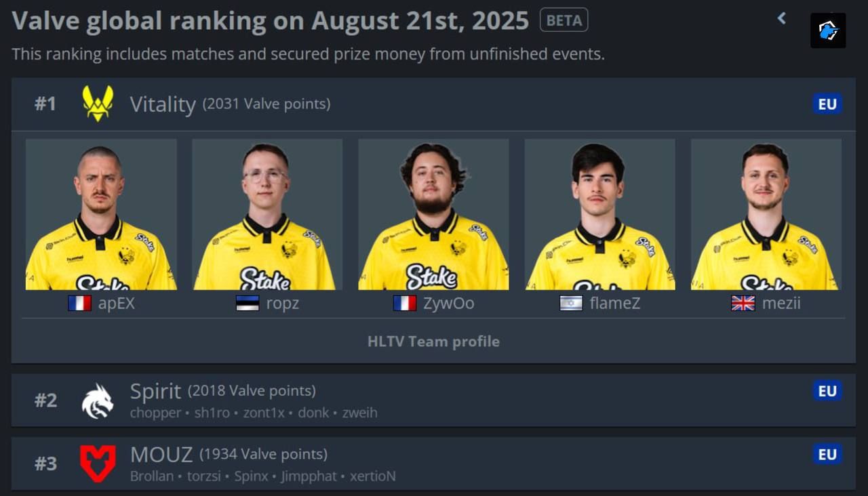Click the blue icon in the top-right corner
Screen dimensions: 868x496
tap(828, 30)
